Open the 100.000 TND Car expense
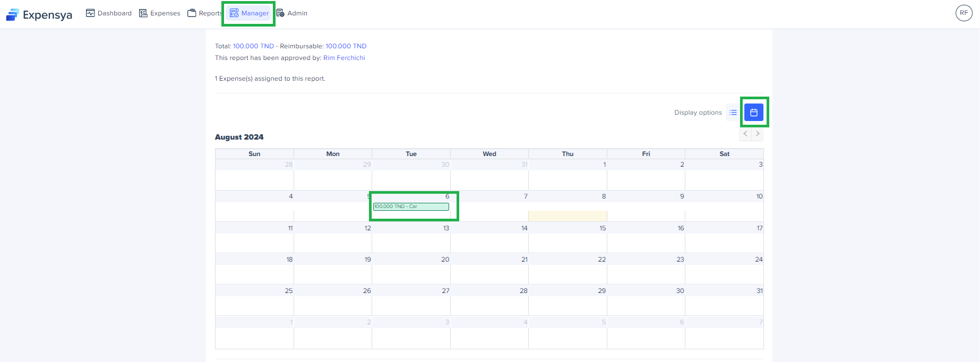 411,206
